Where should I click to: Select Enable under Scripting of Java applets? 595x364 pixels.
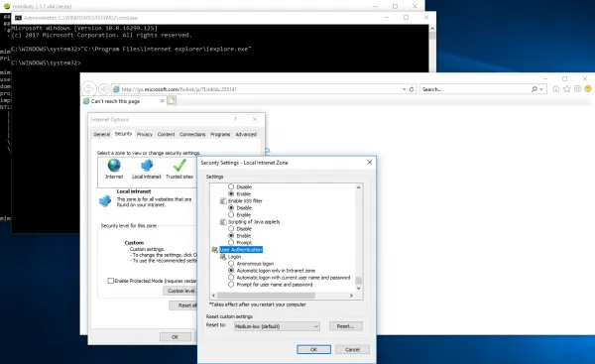231,236
